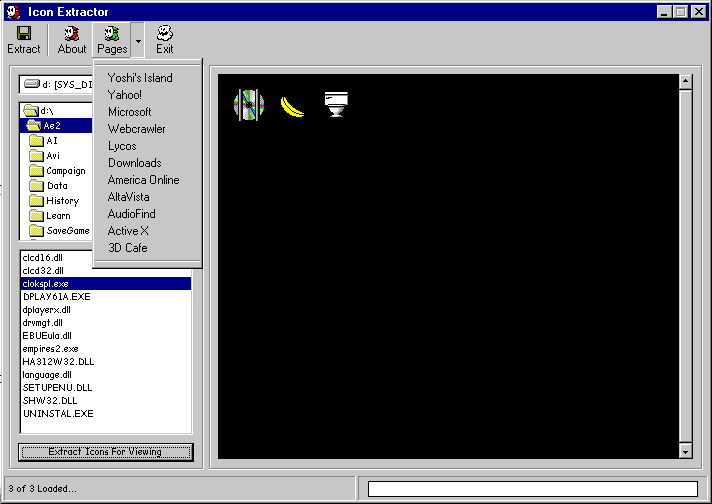
Task: Choose Microsoft from the Pages menu
Action: coord(130,112)
